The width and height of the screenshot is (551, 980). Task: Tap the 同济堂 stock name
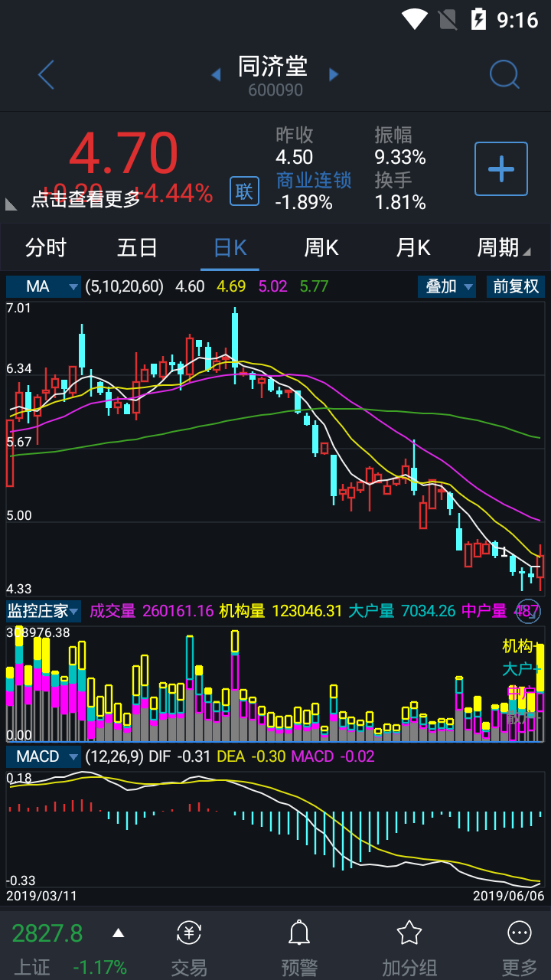point(273,67)
